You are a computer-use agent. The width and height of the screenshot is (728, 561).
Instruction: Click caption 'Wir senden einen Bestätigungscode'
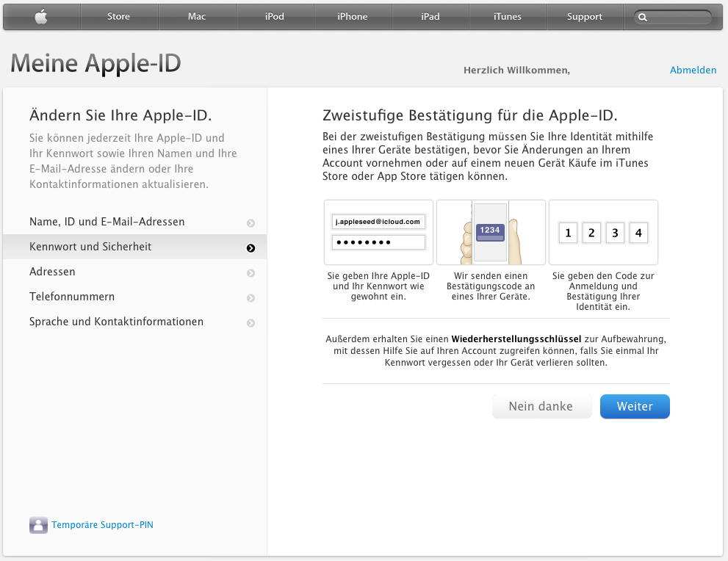coord(491,286)
